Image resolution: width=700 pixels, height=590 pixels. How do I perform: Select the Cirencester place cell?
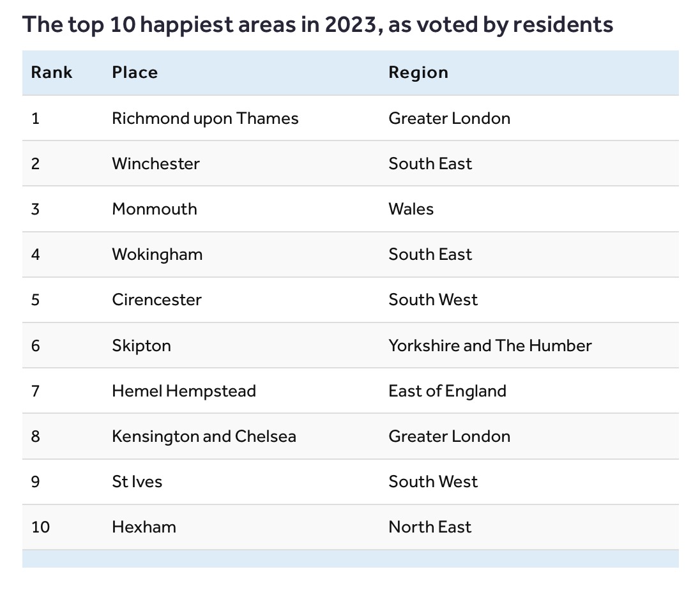[156, 299]
